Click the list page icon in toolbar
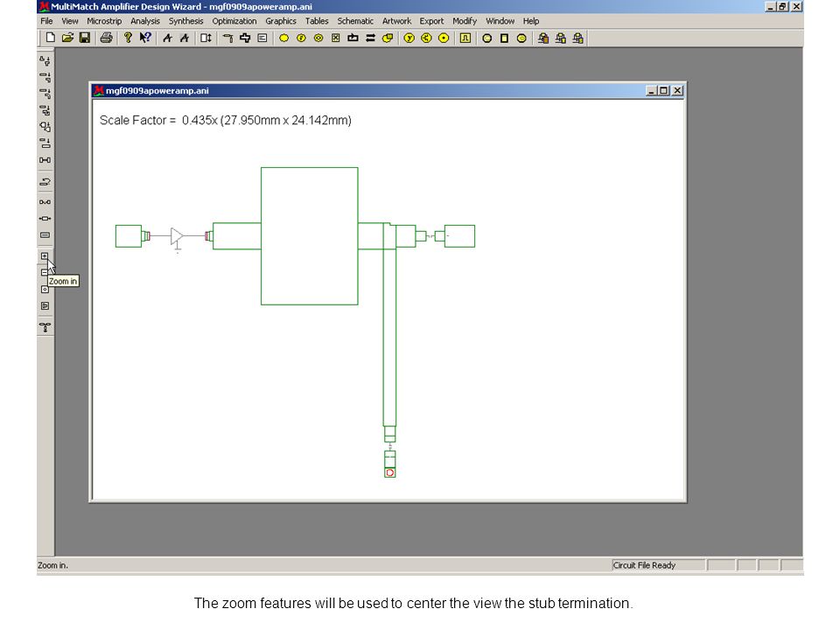The height and width of the screenshot is (630, 840). 262,38
